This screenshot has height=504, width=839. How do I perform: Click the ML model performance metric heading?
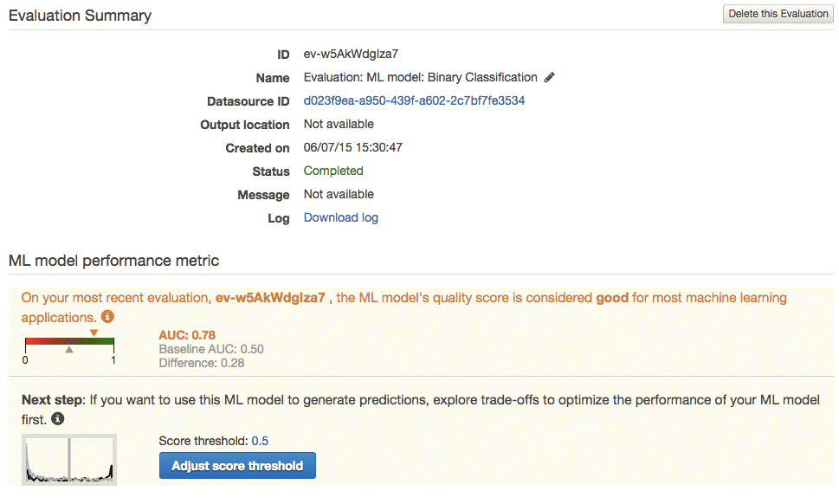click(114, 261)
